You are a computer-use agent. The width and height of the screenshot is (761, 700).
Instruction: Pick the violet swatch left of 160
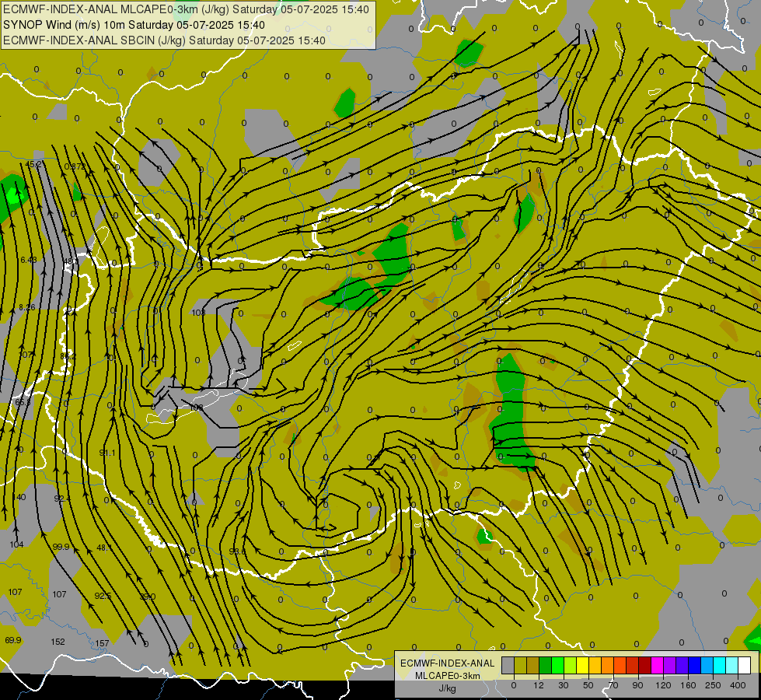click(682, 665)
